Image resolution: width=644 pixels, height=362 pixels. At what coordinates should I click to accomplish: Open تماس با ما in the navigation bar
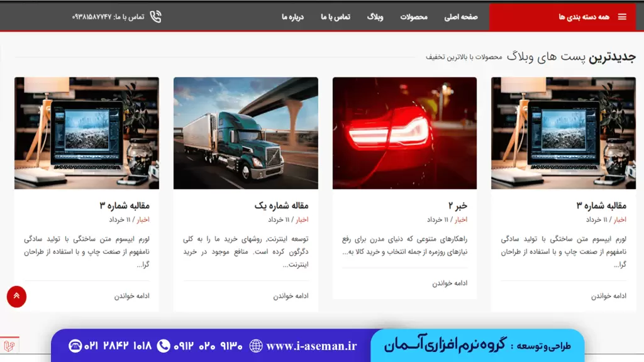335,17
